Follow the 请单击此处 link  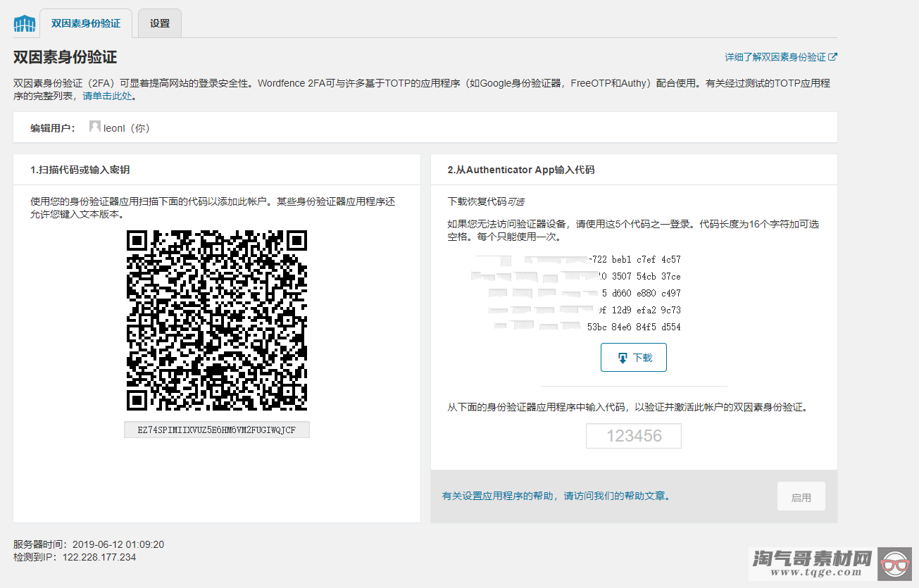107,96
